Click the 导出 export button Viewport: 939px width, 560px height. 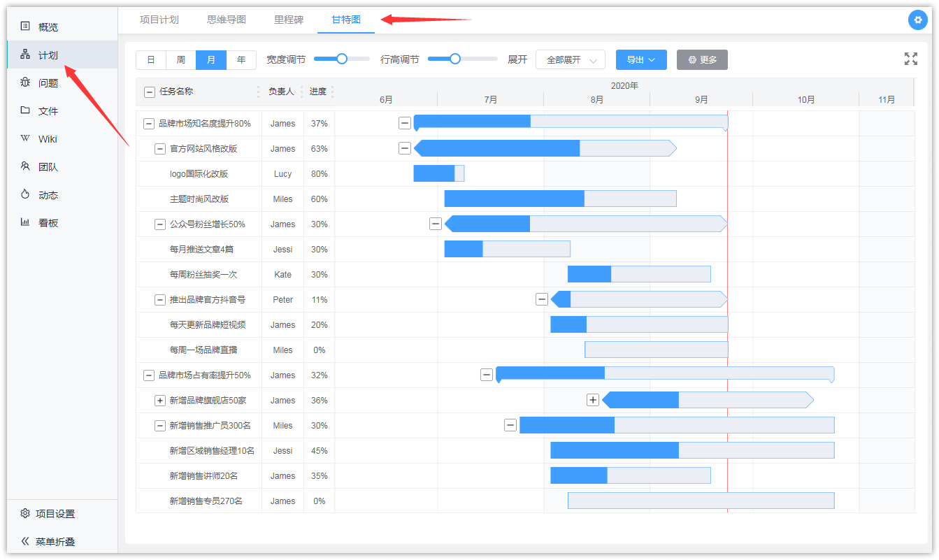[x=641, y=60]
